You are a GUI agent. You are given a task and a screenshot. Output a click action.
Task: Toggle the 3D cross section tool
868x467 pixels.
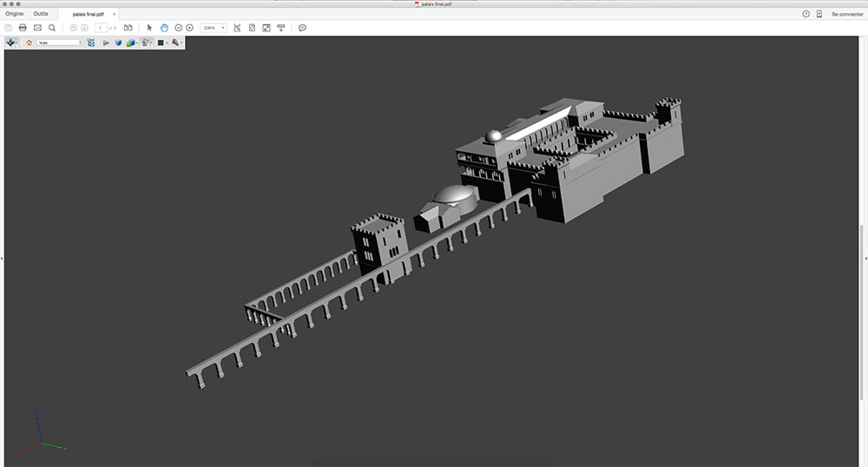pyautogui.click(x=175, y=42)
